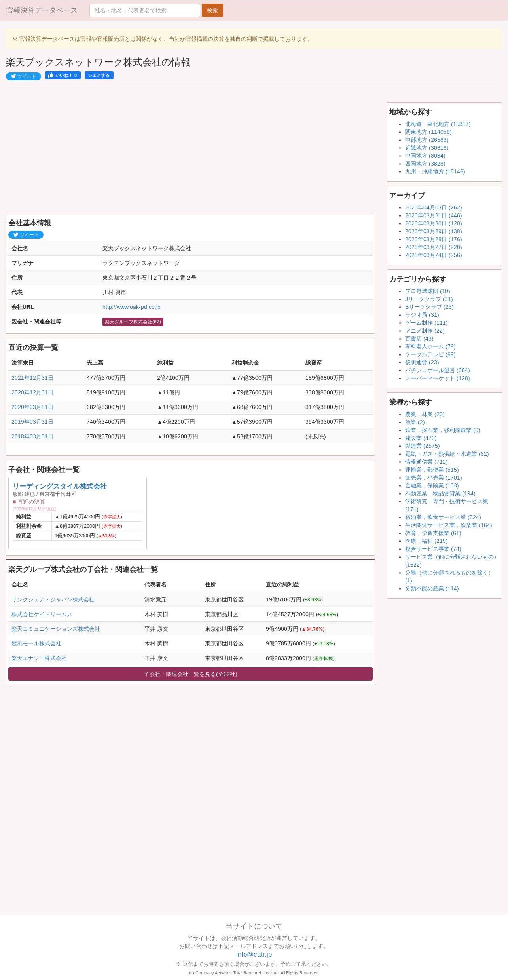508x980 pixels.
Task: Open 株式会社ケイドリームス link
Action: (42, 614)
